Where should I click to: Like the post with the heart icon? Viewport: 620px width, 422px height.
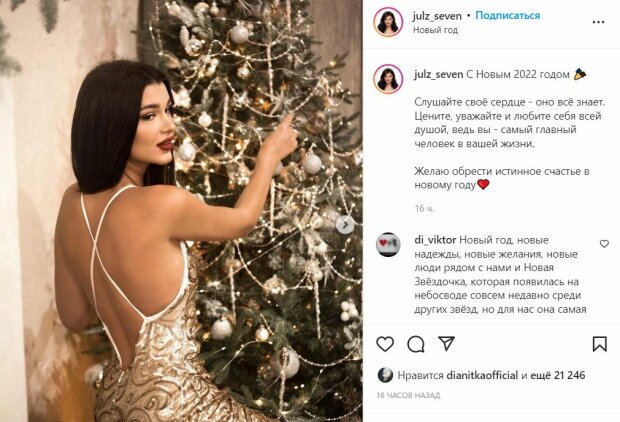pos(385,344)
